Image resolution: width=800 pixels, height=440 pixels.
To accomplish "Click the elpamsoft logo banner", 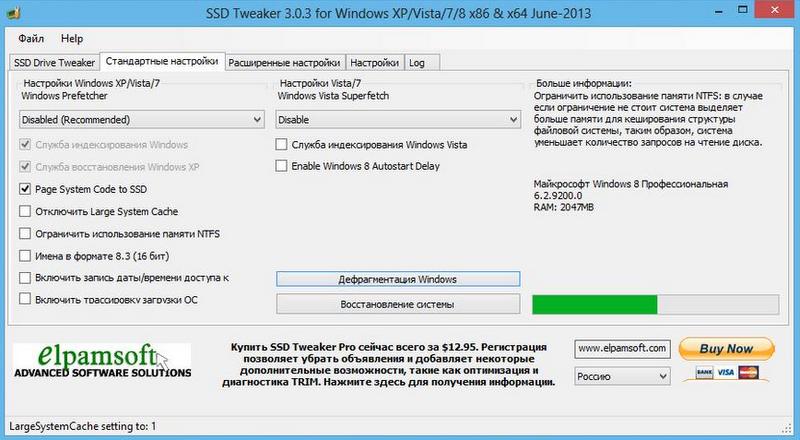I will (102, 361).
